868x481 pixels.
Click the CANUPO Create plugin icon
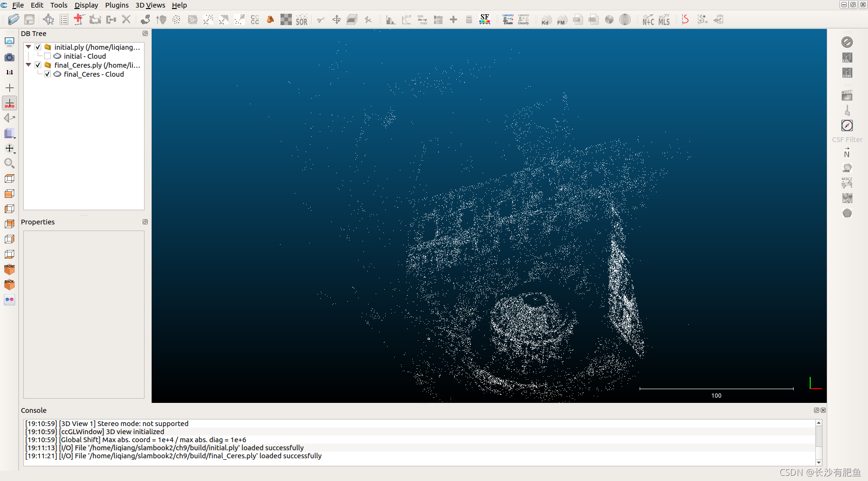508,19
